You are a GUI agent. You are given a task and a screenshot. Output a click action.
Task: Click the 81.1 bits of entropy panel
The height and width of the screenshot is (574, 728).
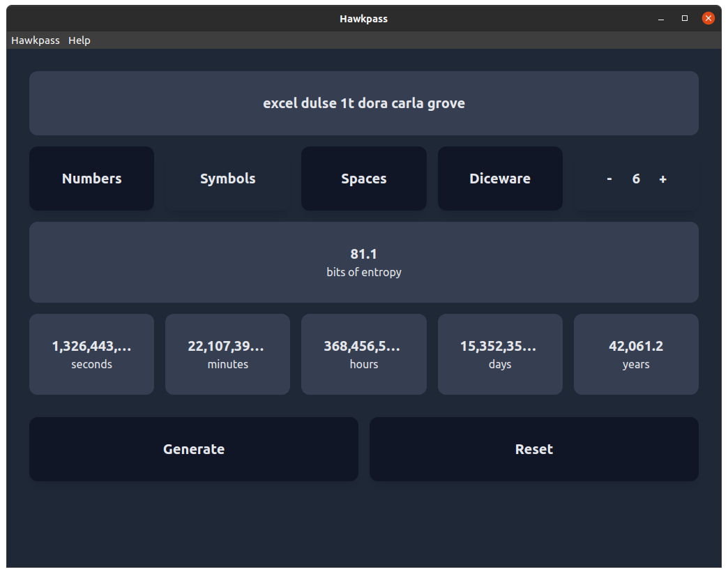(x=364, y=262)
